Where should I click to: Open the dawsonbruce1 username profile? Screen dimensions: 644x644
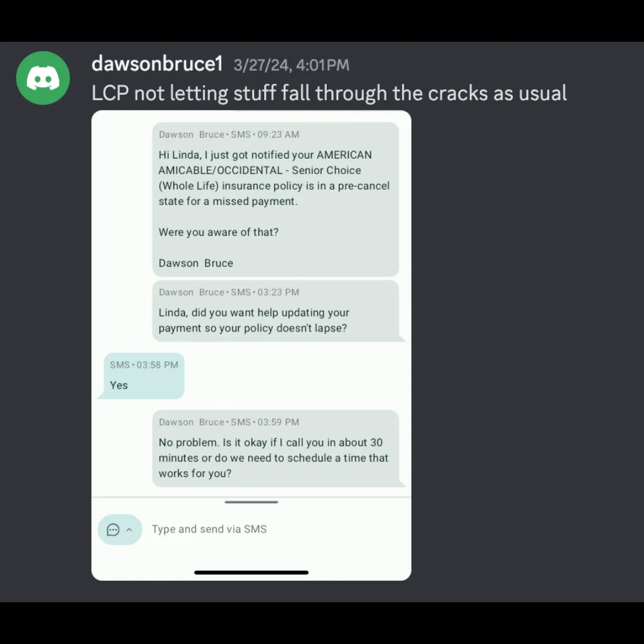click(157, 64)
